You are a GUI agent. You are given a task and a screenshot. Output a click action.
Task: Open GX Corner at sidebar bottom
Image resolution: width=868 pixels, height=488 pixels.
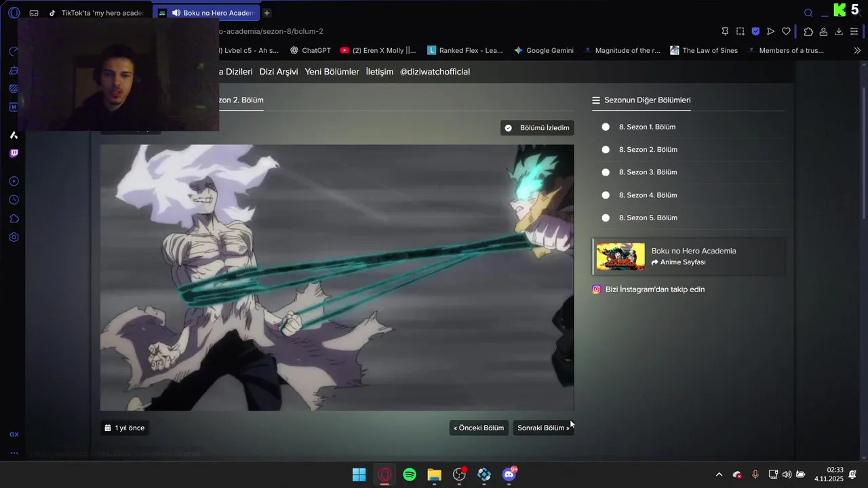click(14, 434)
